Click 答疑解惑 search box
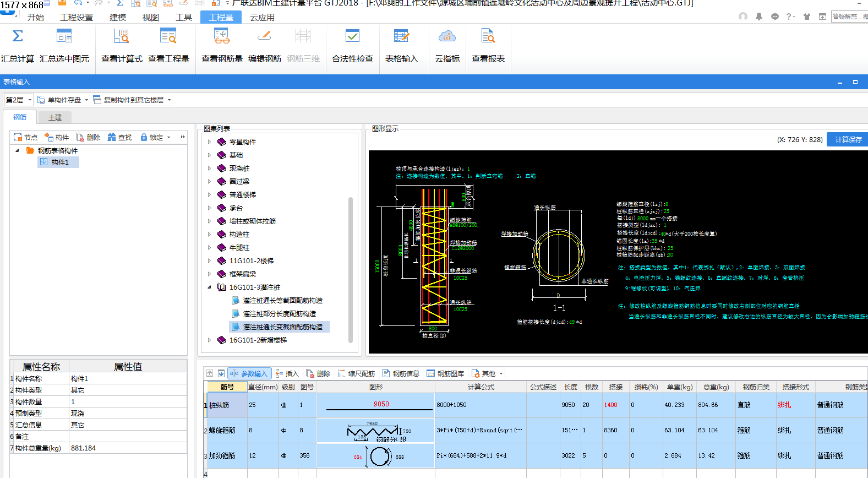868x478 pixels. click(849, 17)
